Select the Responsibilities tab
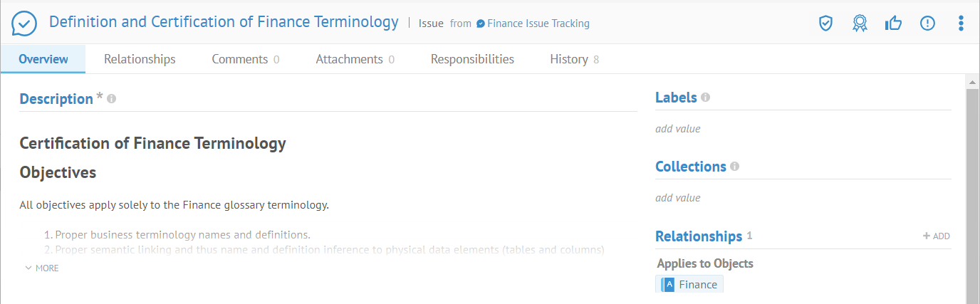The height and width of the screenshot is (304, 980). 472,59
